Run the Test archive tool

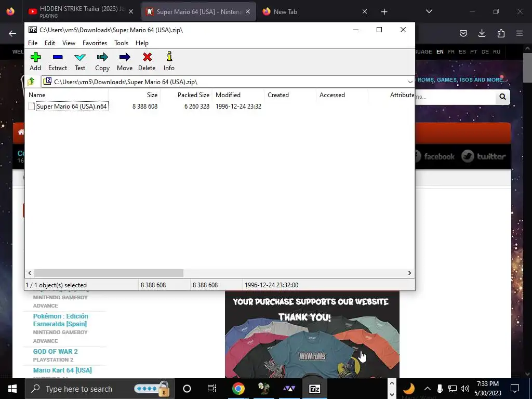tap(80, 61)
